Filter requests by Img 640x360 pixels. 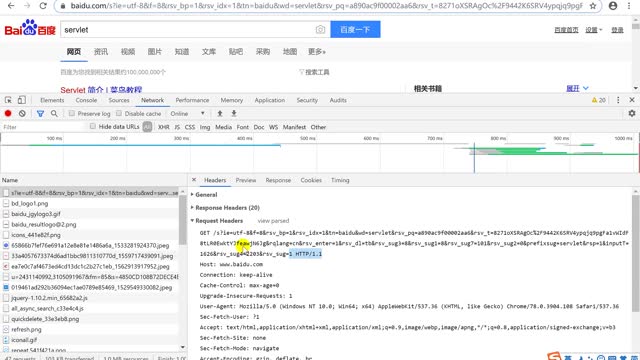tap(205, 127)
